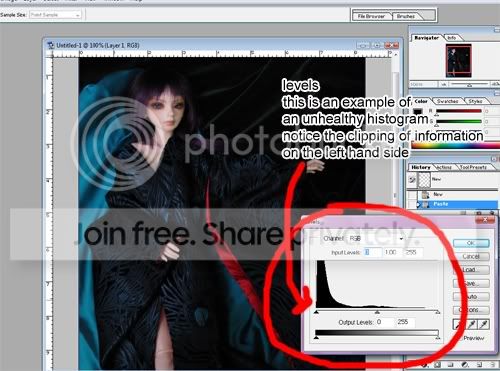Open the Swatches tab
Viewport: 500px width, 371px height.
[x=447, y=101]
